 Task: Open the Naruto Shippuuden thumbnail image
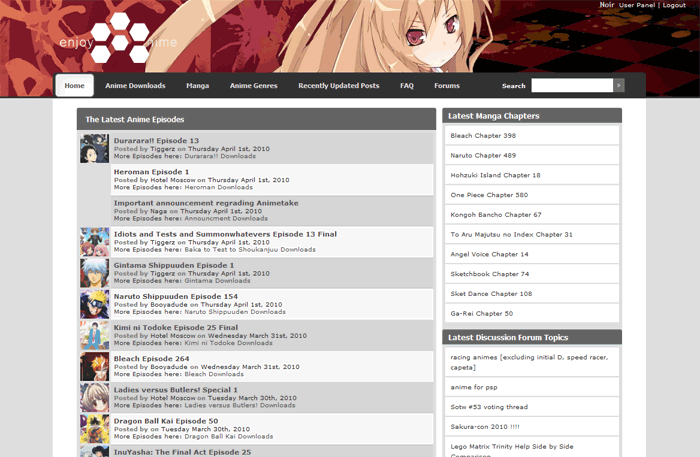pyautogui.click(x=95, y=304)
